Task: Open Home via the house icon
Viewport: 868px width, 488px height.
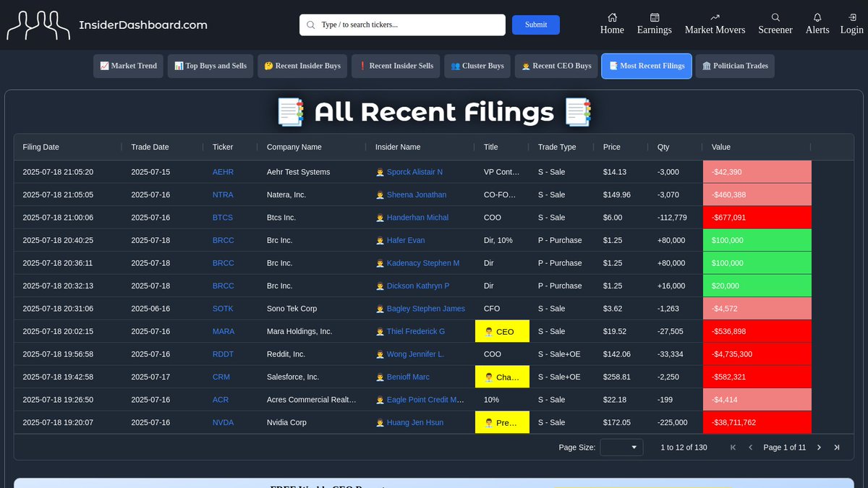Action: (612, 17)
